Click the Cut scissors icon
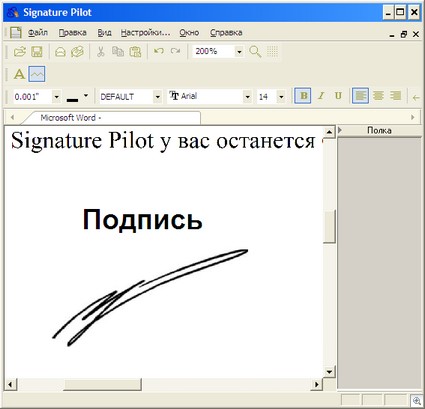Image resolution: width=425 pixels, height=409 pixels. coord(101,52)
